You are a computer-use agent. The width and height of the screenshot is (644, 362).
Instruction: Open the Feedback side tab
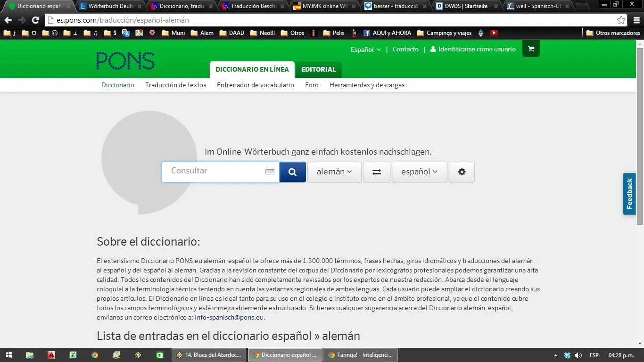click(629, 194)
